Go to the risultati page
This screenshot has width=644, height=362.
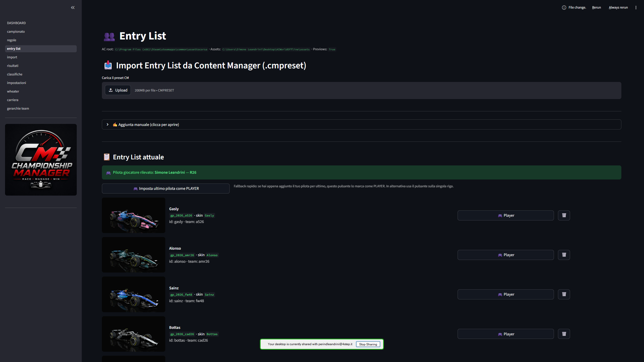41,66
